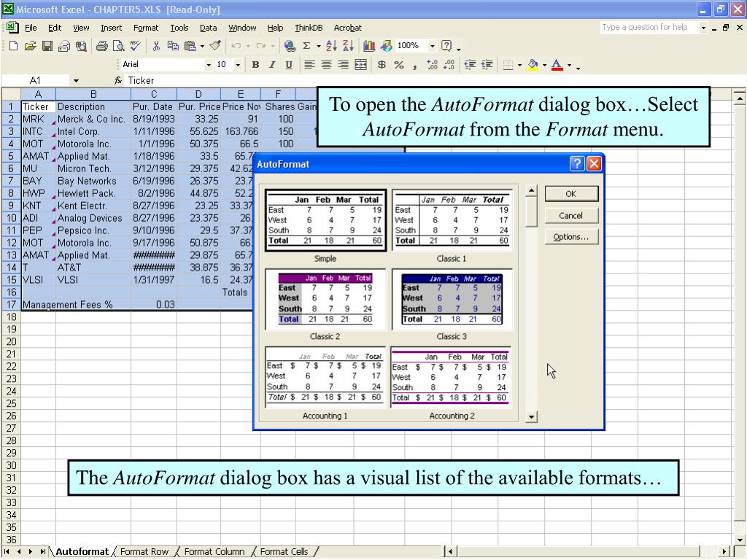747x560 pixels.
Task: Apply the yellow Fill Color paint bucket
Action: click(x=533, y=65)
